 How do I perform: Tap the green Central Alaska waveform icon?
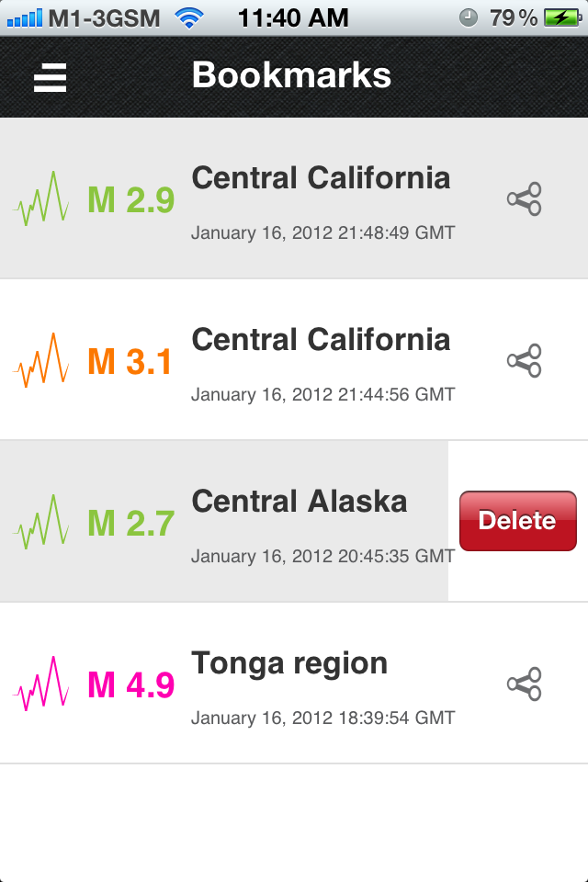[41, 522]
